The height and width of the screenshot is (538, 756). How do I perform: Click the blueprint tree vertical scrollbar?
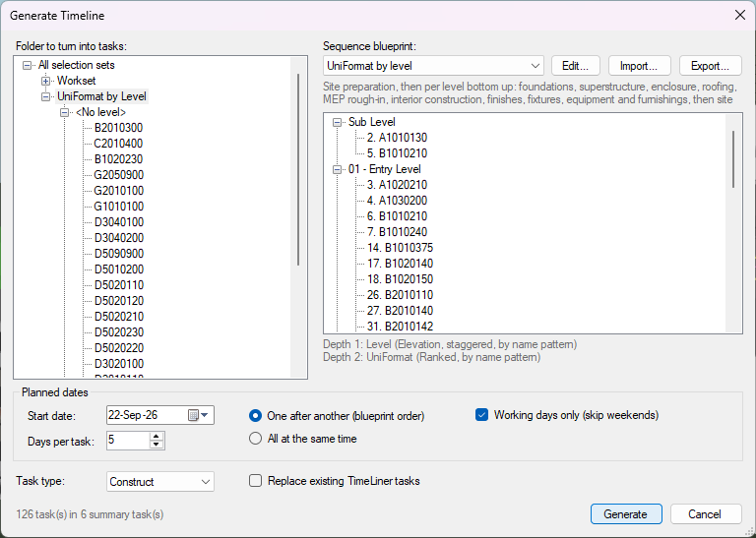coord(733,159)
